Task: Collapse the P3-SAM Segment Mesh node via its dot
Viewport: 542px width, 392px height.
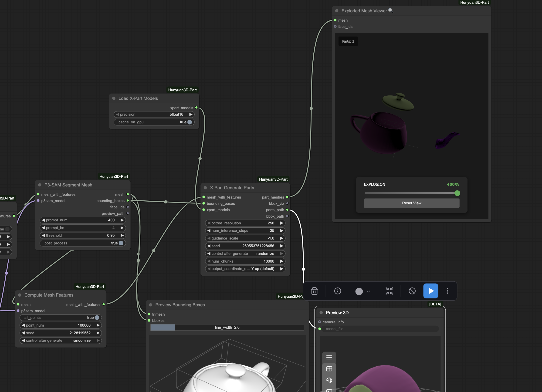Action: [40, 185]
